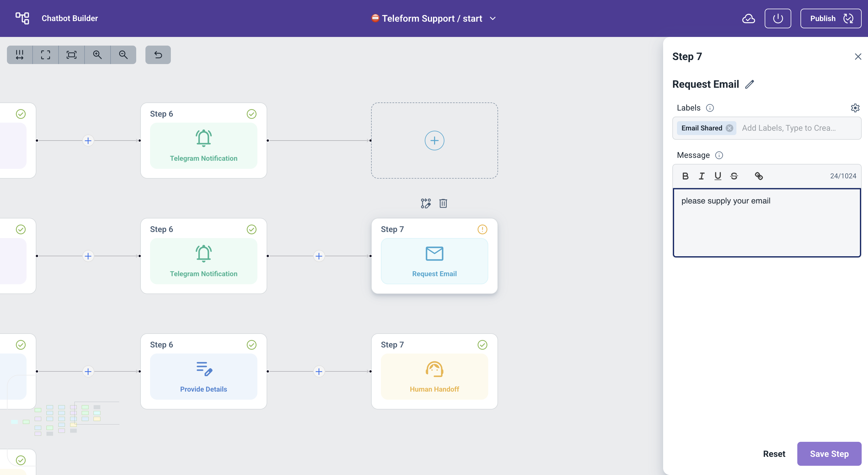868x475 pixels.
Task: Zoom in on the canvas
Action: [97, 55]
